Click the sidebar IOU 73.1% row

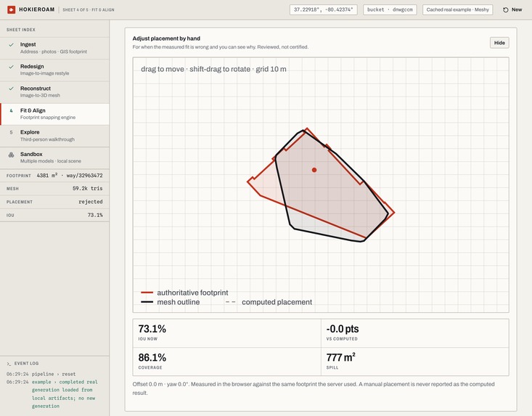pos(54,215)
